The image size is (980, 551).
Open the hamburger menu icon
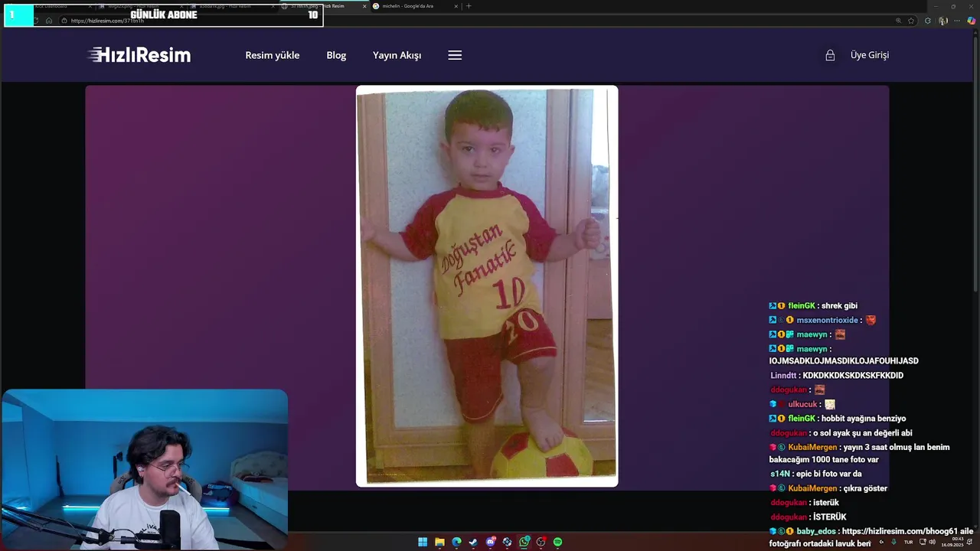click(455, 55)
